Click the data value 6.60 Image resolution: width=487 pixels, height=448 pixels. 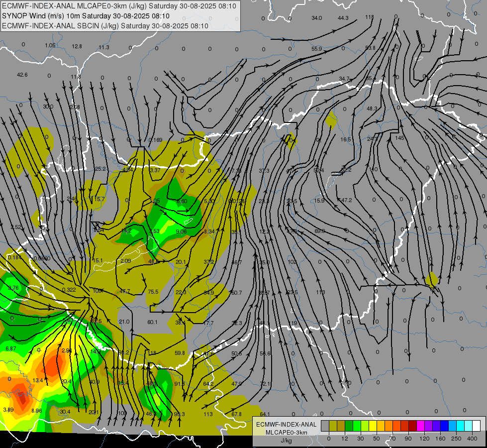pyautogui.click(x=182, y=201)
